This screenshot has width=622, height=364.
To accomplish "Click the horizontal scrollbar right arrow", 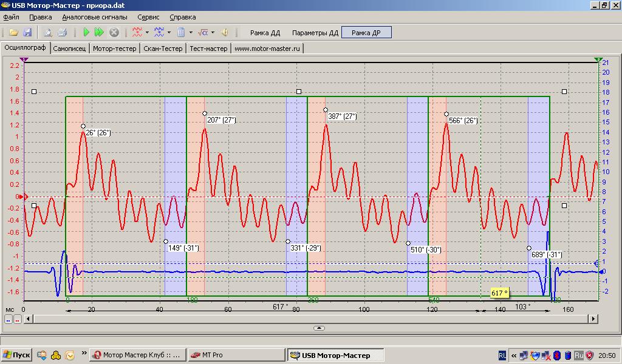I will tap(593, 318).
